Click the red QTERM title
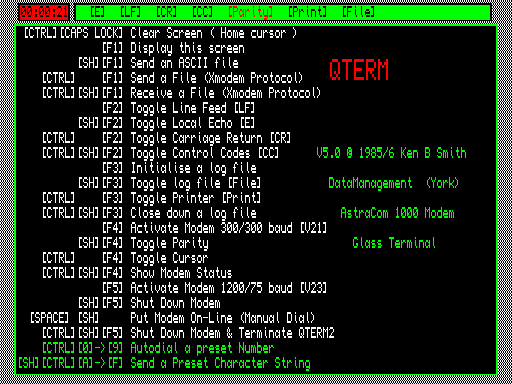Screen dimensions: 512x384 point(359,70)
